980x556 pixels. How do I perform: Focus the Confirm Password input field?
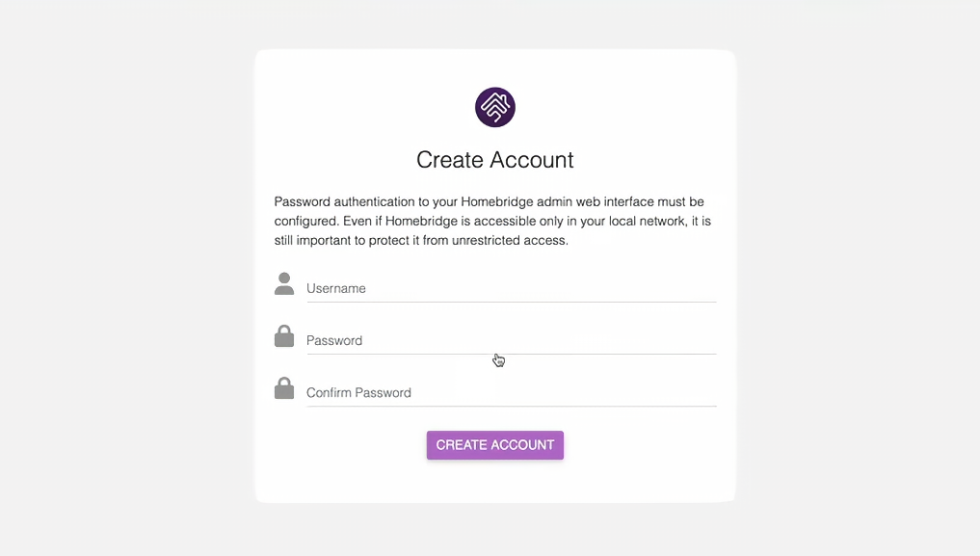tap(511, 392)
